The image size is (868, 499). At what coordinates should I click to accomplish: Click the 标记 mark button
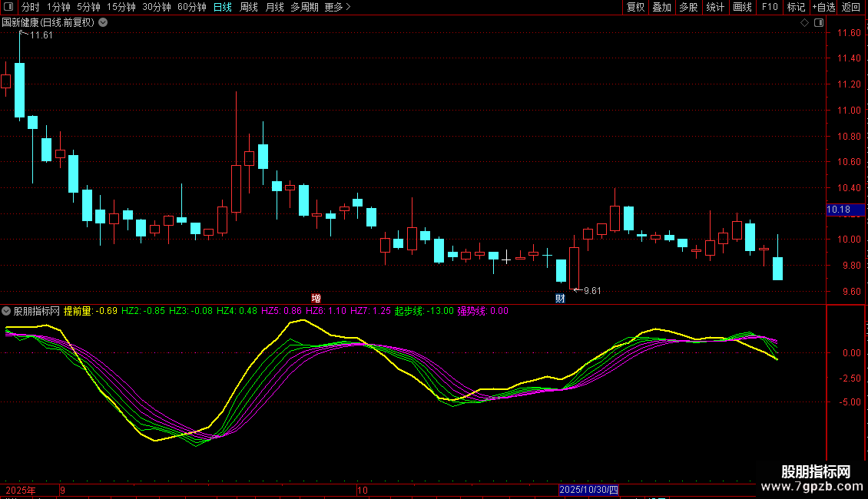(x=796, y=7)
